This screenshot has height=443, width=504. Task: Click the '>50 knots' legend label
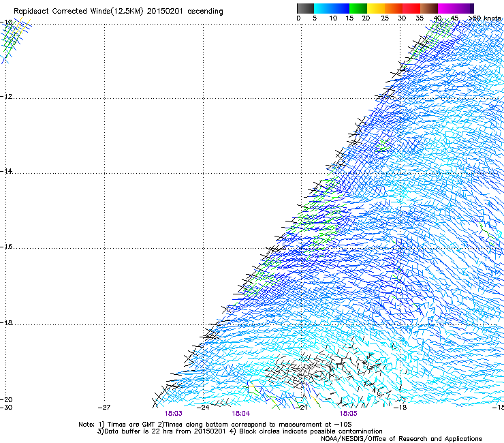[x=484, y=18]
